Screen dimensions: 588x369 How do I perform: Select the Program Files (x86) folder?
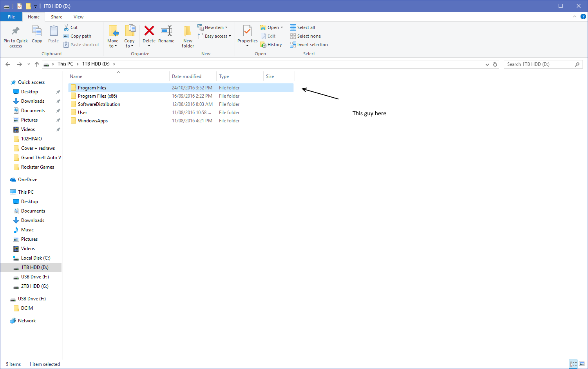pyautogui.click(x=181, y=96)
